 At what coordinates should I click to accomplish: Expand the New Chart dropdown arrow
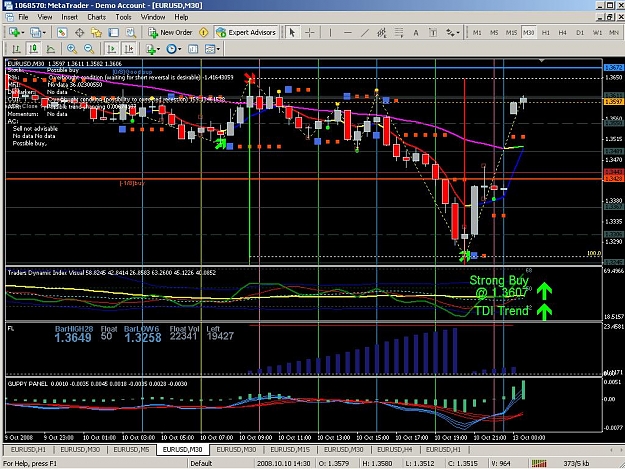22,33
